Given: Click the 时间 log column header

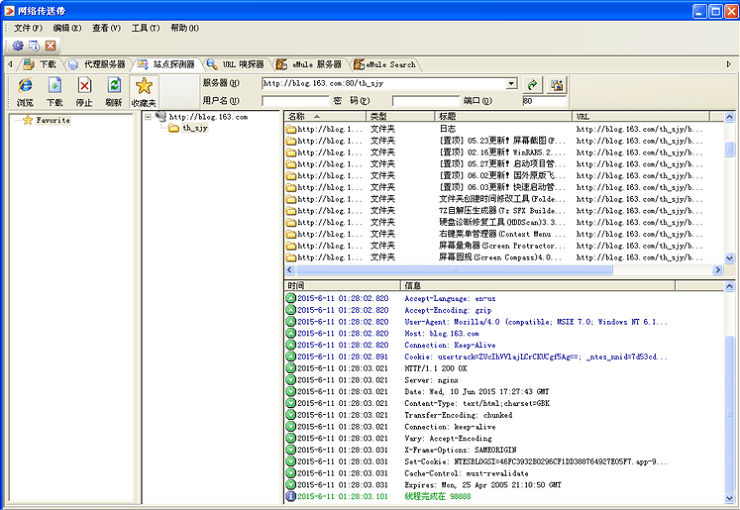Looking at the screenshot, I should click(x=342, y=285).
